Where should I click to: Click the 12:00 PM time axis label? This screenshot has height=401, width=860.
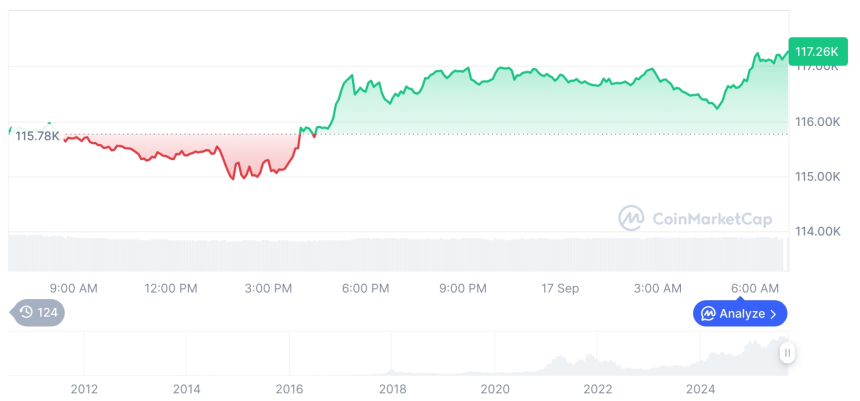tap(171, 288)
